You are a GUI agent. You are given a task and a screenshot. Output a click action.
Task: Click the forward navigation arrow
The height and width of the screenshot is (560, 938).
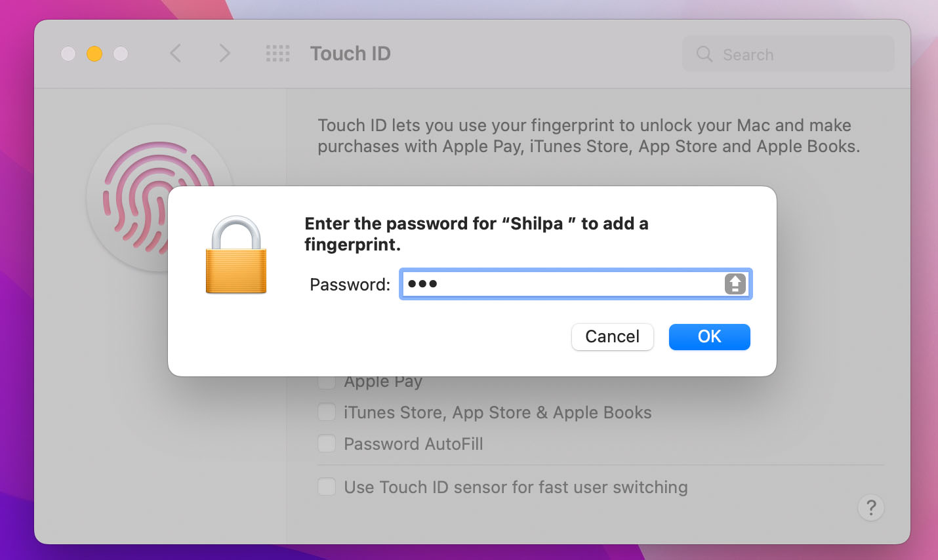(225, 54)
